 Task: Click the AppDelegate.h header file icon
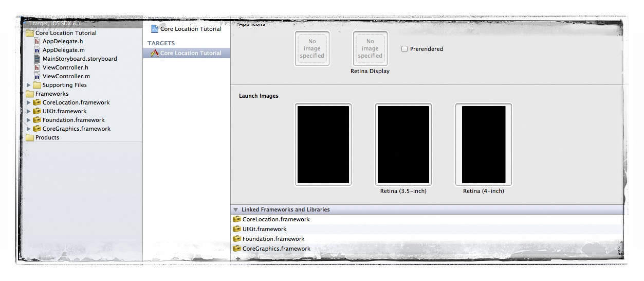coord(37,41)
